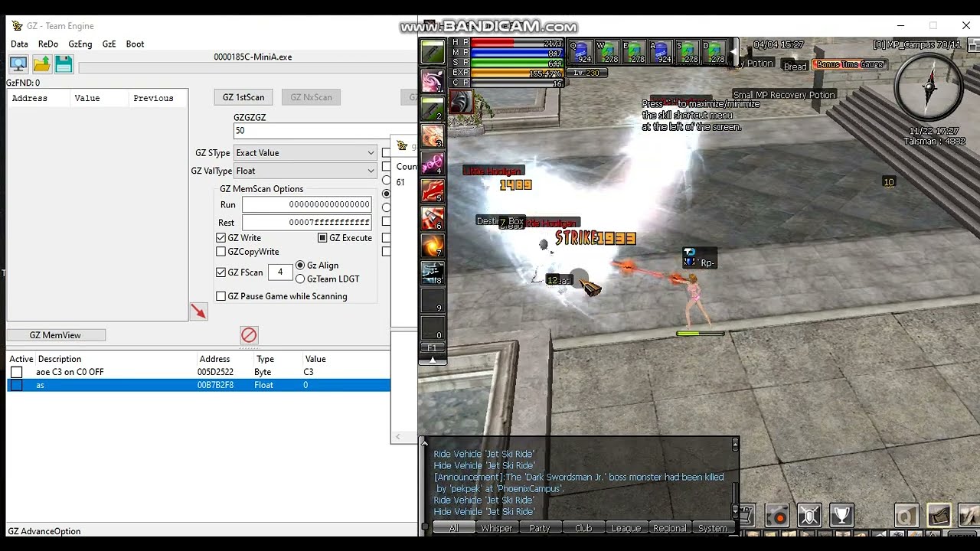Screen dimensions: 980x551
Task: Use the E quick-slot potion 278
Action: point(634,52)
